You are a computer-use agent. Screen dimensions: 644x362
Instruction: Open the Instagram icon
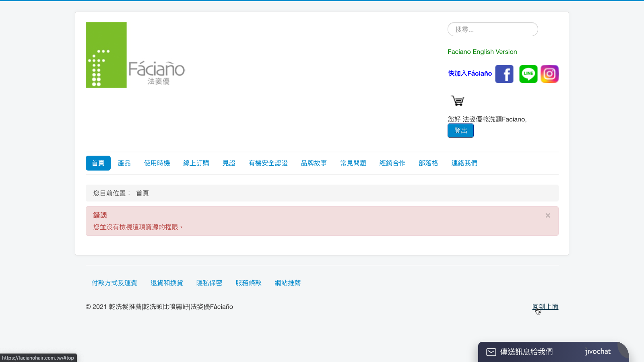549,74
